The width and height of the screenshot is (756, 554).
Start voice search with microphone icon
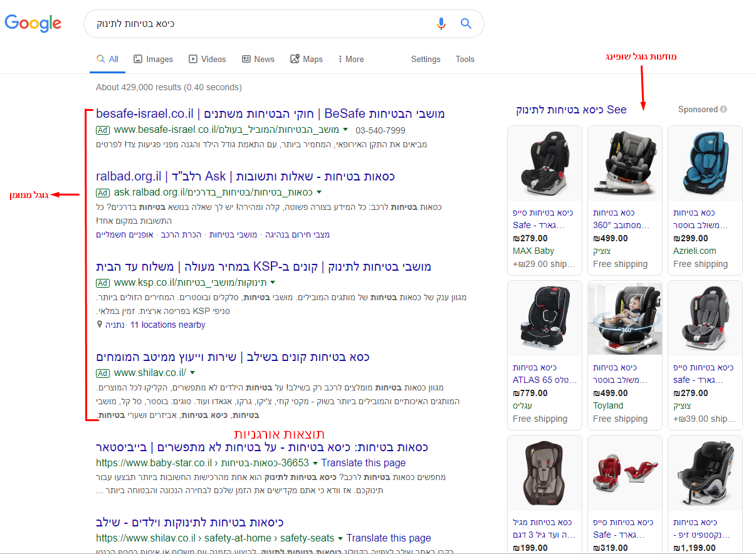click(x=441, y=24)
